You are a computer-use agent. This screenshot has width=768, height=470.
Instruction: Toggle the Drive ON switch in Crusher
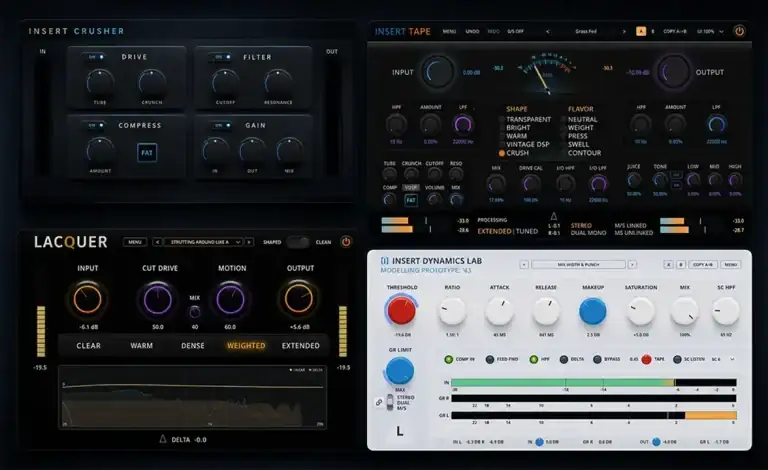pos(96,57)
